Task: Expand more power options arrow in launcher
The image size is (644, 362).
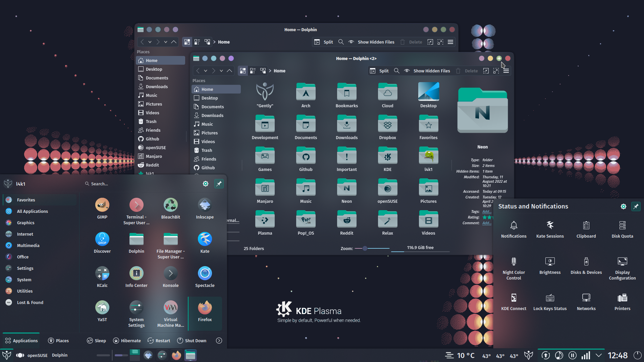Action: 219,341
